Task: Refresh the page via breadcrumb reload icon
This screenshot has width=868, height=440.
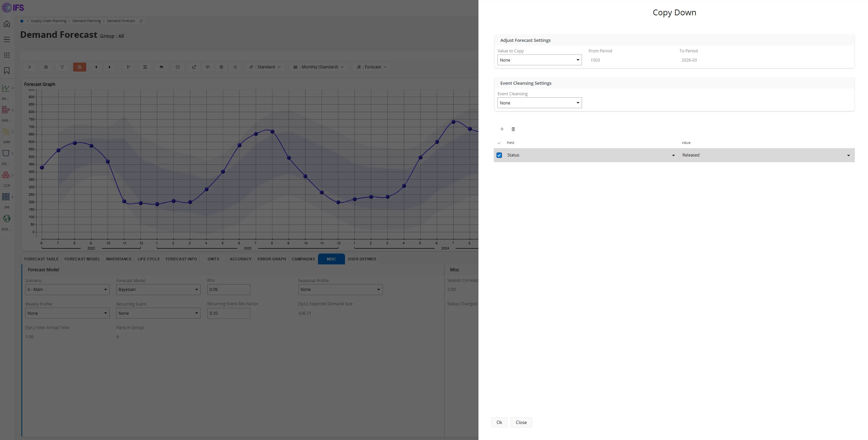Action: 141,21
